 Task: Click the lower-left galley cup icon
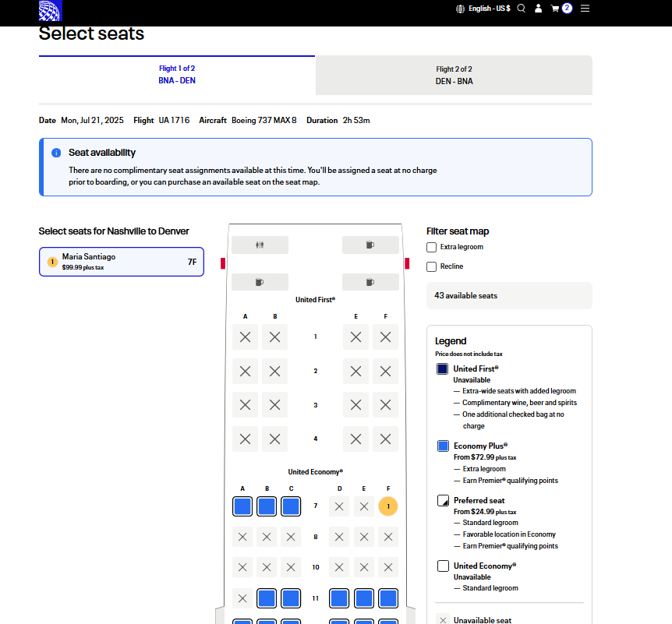tap(260, 282)
